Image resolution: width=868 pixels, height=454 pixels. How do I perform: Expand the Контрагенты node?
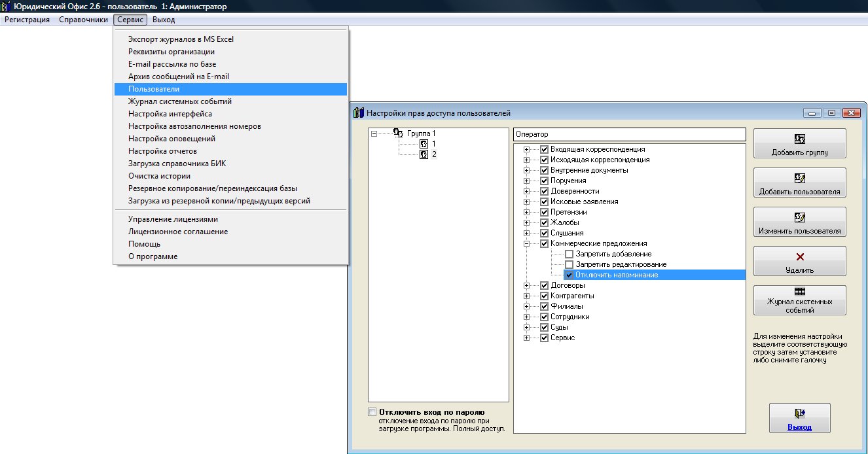point(526,296)
